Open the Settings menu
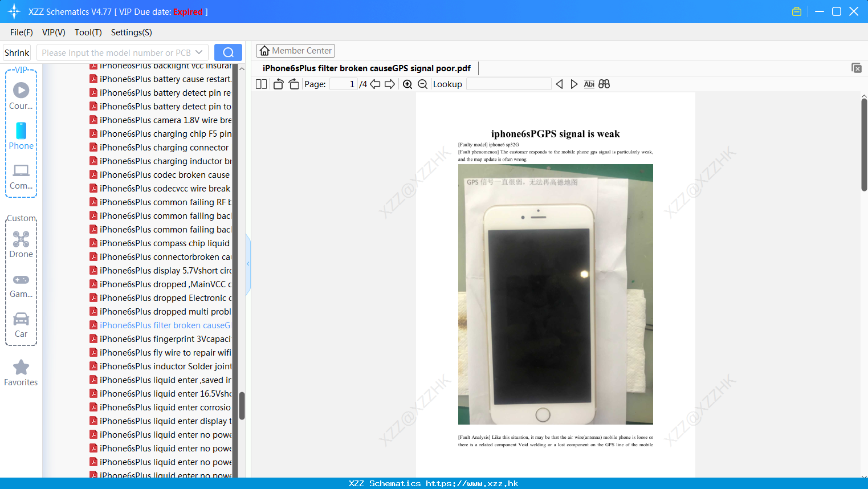 (132, 32)
